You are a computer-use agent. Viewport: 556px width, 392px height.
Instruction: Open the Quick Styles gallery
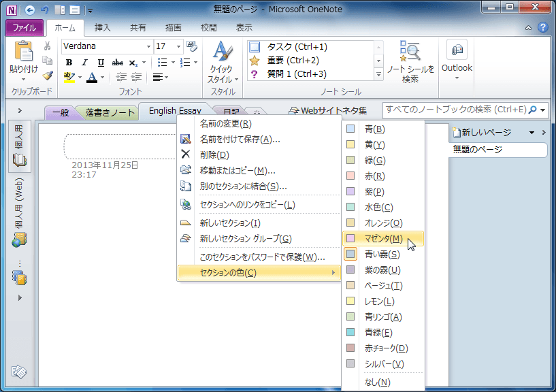click(x=223, y=62)
